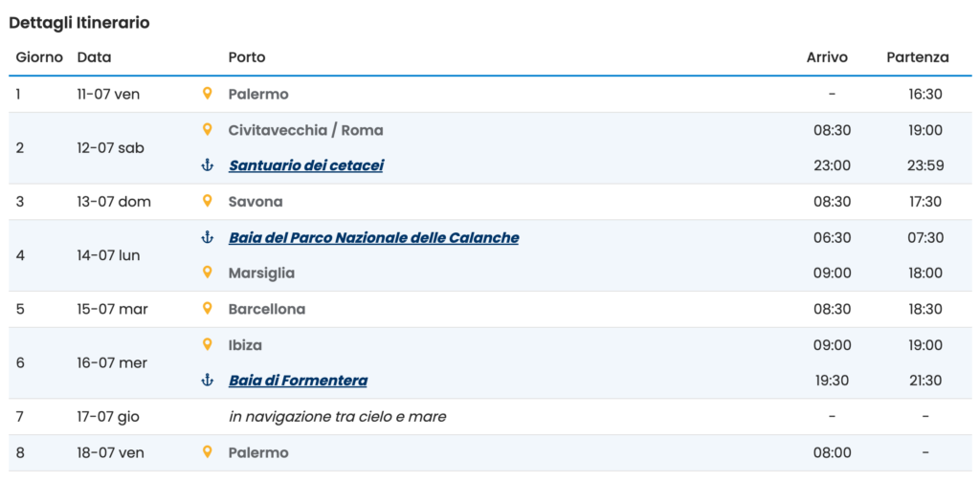This screenshot has height=481, width=980.
Task: Click the pin icon beside Ibiza
Action: coord(208,345)
